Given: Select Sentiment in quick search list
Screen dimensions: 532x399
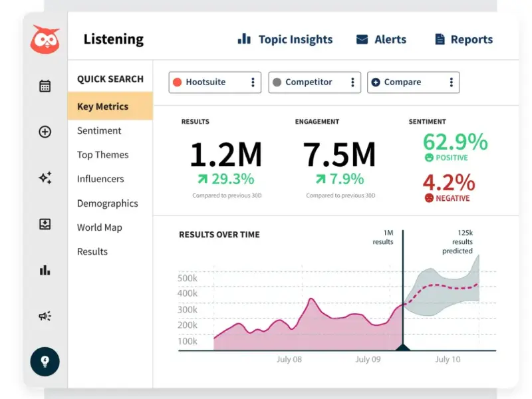Looking at the screenshot, I should point(99,130).
